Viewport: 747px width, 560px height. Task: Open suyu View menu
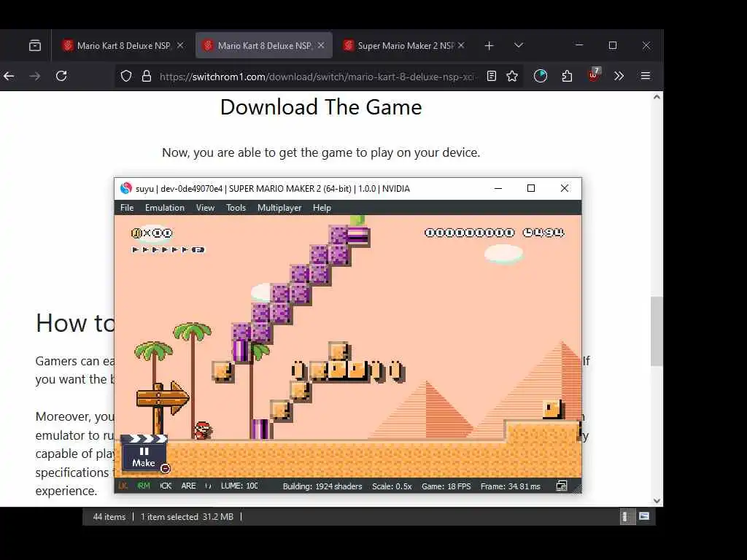tap(205, 208)
